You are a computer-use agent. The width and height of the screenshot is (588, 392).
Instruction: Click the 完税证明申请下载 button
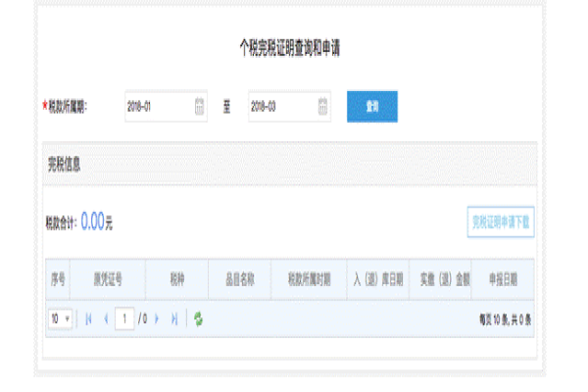click(x=501, y=221)
